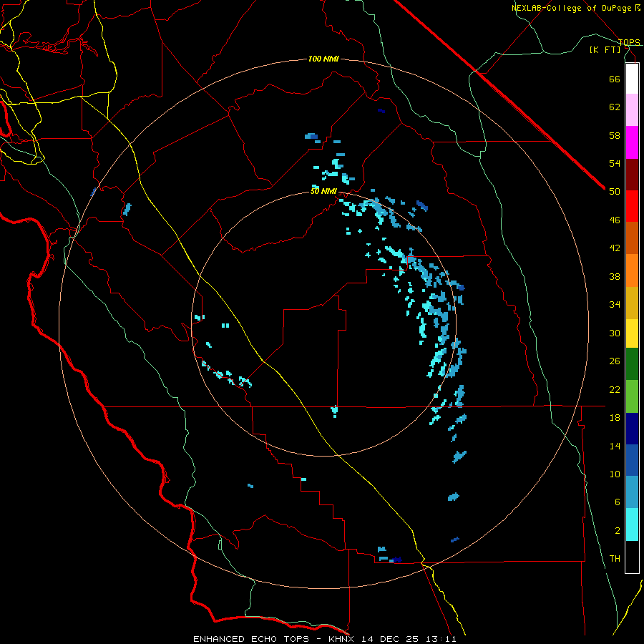Click the cyan legend color swatch
The height and width of the screenshot is (644, 644).
tap(632, 525)
